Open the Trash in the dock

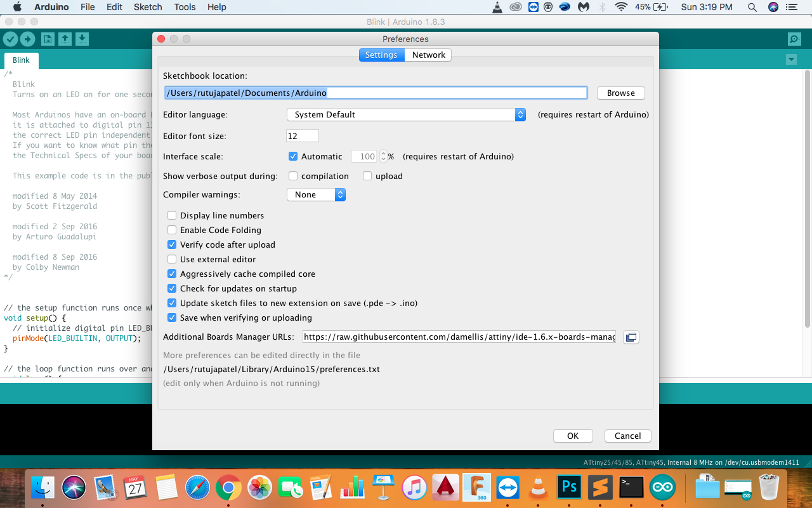pyautogui.click(x=769, y=488)
